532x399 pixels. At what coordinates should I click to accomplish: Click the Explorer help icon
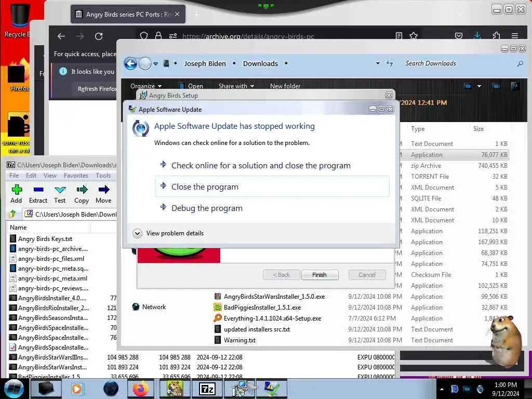[x=515, y=86]
